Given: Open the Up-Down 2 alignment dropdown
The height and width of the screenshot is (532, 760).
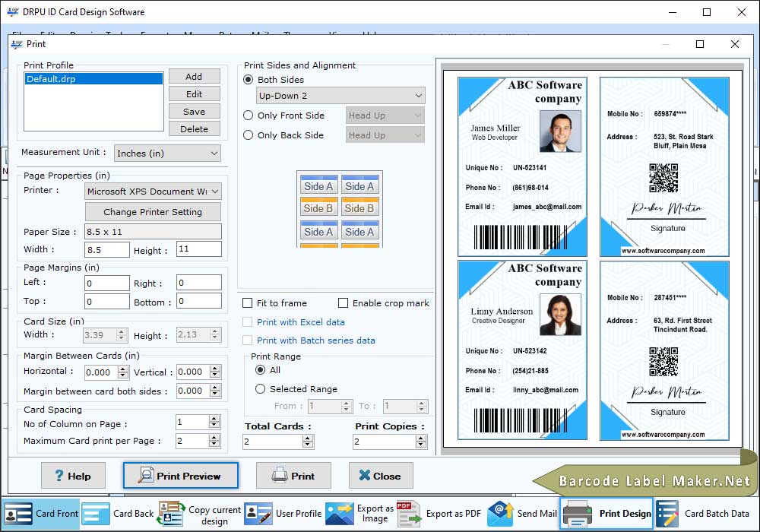Looking at the screenshot, I should (x=340, y=96).
